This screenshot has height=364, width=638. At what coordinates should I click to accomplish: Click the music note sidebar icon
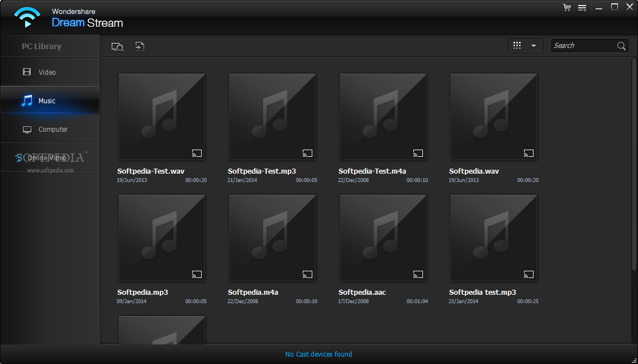(27, 100)
